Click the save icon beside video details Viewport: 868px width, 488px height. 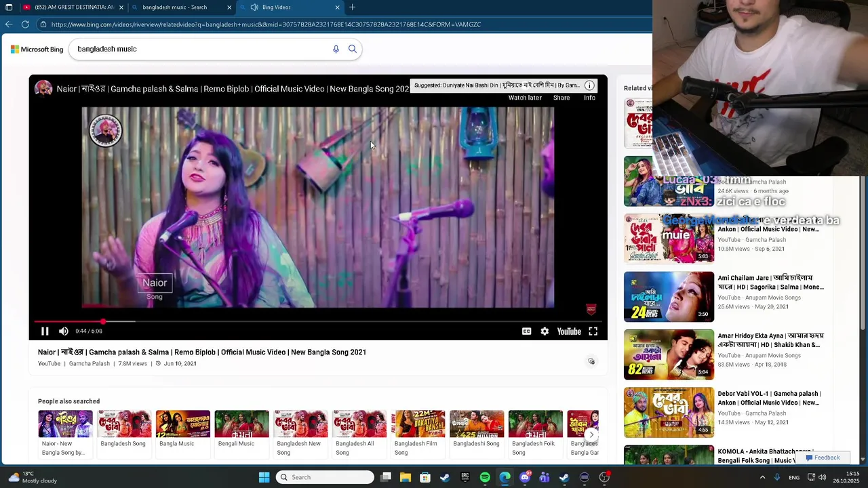tap(591, 361)
